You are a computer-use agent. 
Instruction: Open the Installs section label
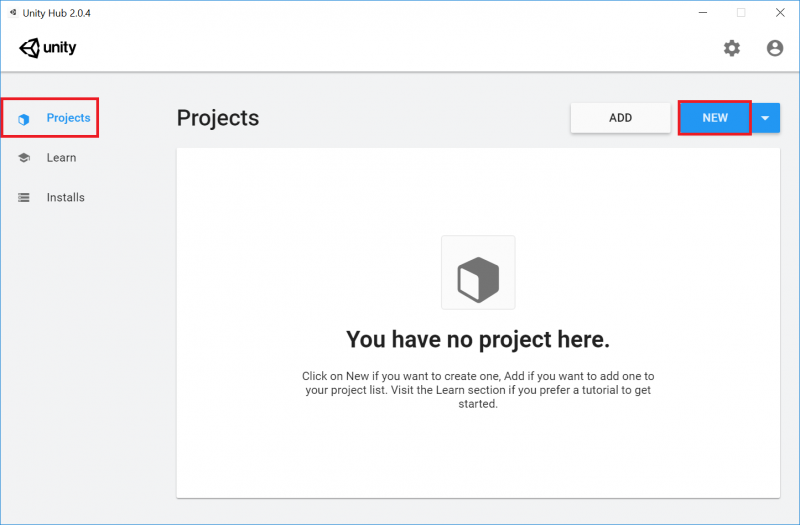click(x=65, y=197)
